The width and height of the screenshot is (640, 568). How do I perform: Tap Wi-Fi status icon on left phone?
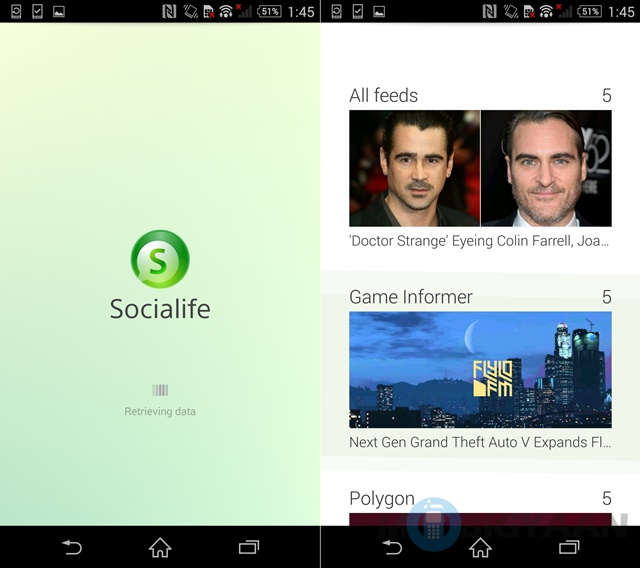click(x=226, y=11)
